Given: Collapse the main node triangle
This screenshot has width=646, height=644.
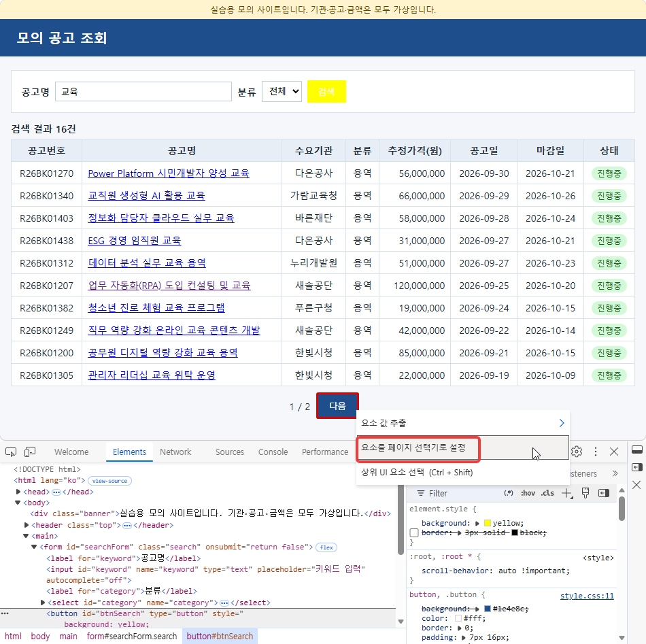Looking at the screenshot, I should point(26,536).
